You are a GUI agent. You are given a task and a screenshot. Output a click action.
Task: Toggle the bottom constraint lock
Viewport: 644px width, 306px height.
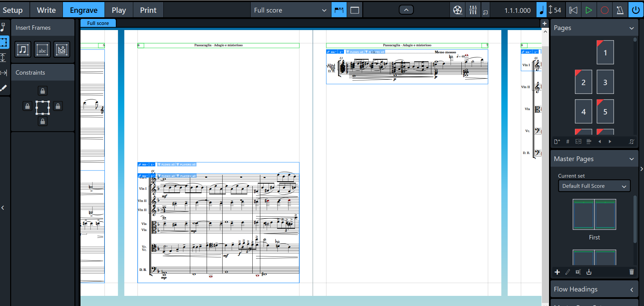[43, 121]
